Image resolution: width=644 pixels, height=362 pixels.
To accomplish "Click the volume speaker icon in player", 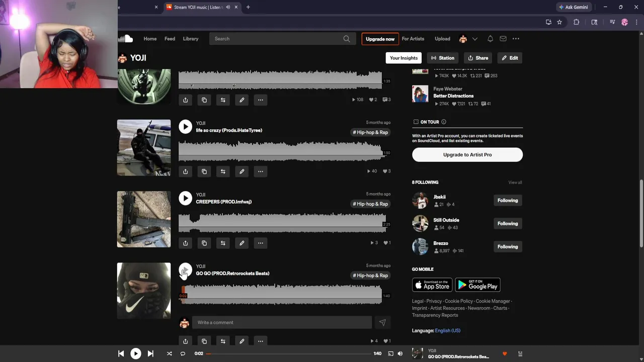I will 400,353.
